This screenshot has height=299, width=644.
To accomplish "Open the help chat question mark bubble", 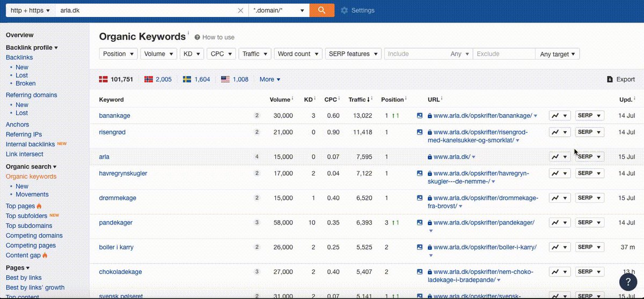I will coord(628,282).
